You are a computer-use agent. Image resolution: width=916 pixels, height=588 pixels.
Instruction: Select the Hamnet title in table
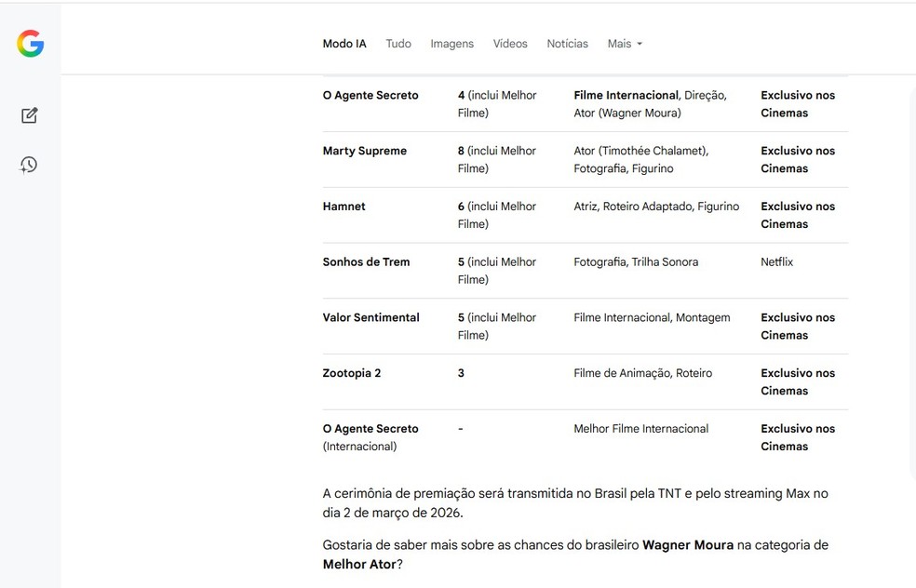[344, 207]
